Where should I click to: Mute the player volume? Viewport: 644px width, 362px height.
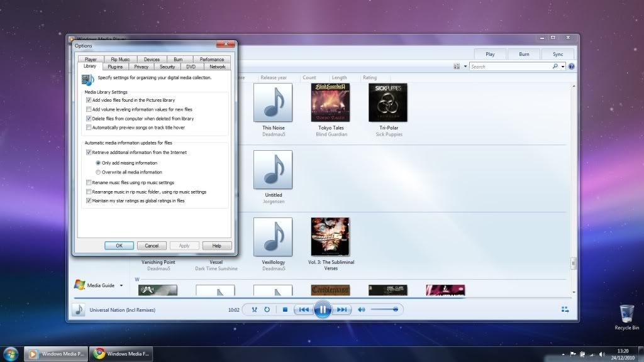point(362,309)
